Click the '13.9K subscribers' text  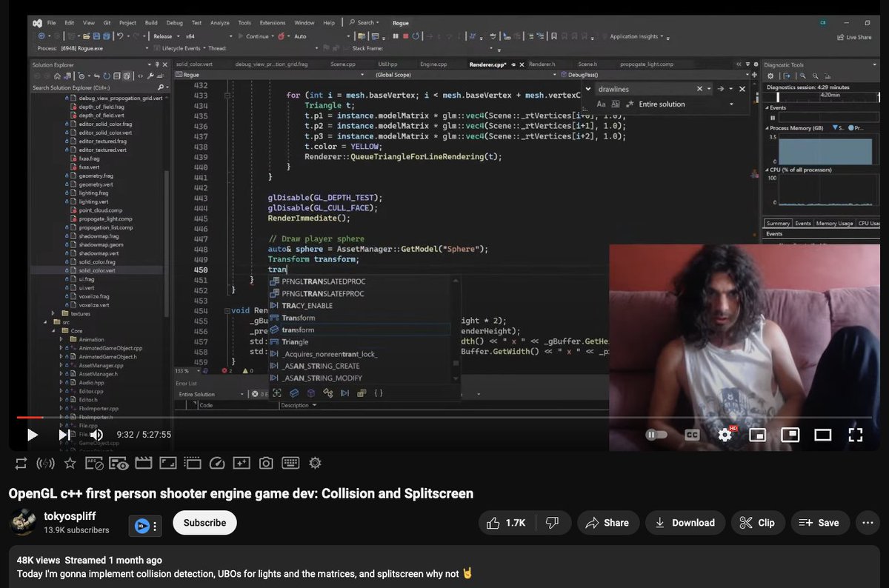(76, 530)
